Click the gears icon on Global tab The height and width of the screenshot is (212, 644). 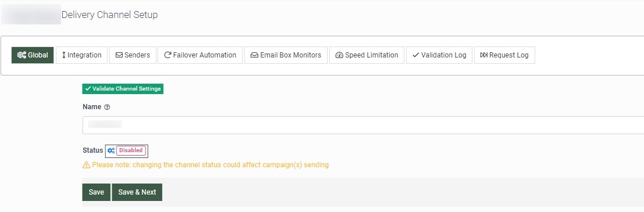tap(22, 55)
